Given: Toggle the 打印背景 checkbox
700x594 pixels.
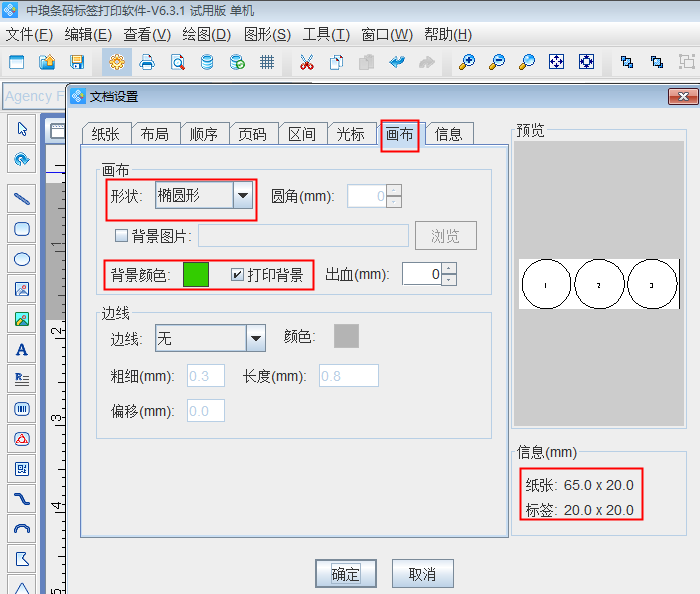Looking at the screenshot, I should [x=237, y=275].
